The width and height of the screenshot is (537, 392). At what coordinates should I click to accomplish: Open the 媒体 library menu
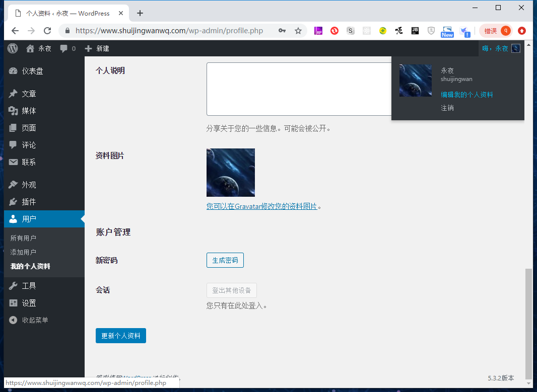point(44,111)
